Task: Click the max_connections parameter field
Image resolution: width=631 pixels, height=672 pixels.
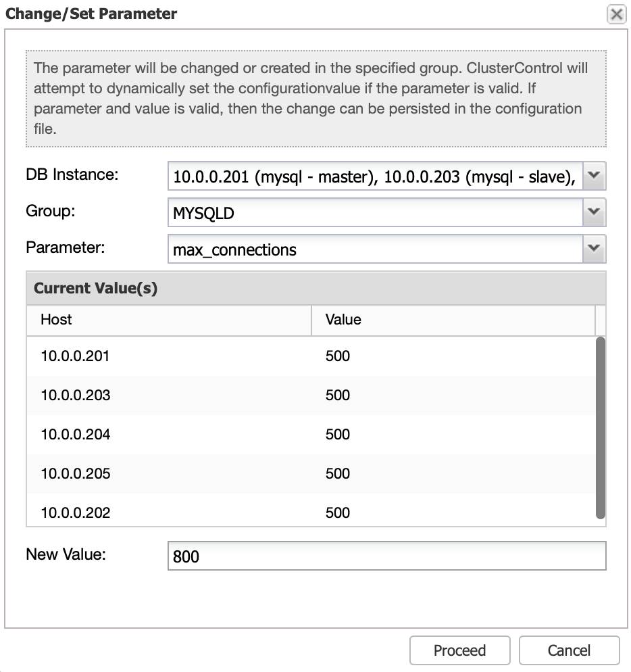Action: (x=375, y=249)
